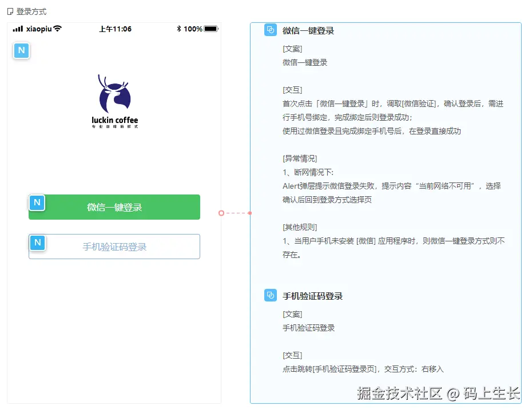Image resolution: width=532 pixels, height=413 pixels.
Task: Click the blue icon beside 微信一键登录 heading
Action: click(x=271, y=30)
